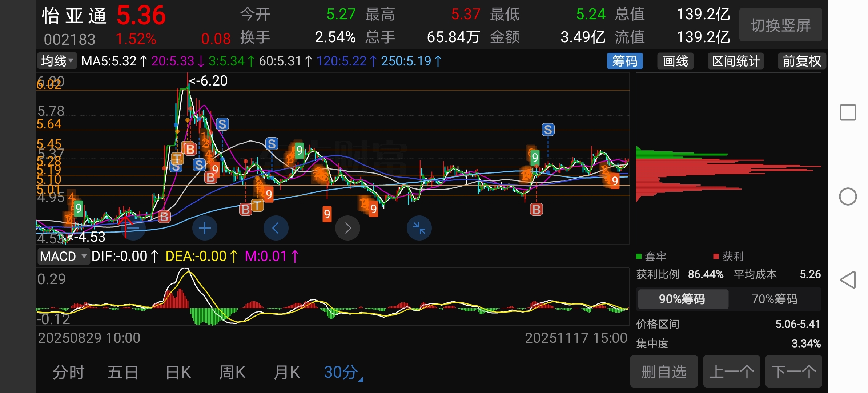Tap Android recent apps square button
868x393 pixels.
(x=848, y=112)
